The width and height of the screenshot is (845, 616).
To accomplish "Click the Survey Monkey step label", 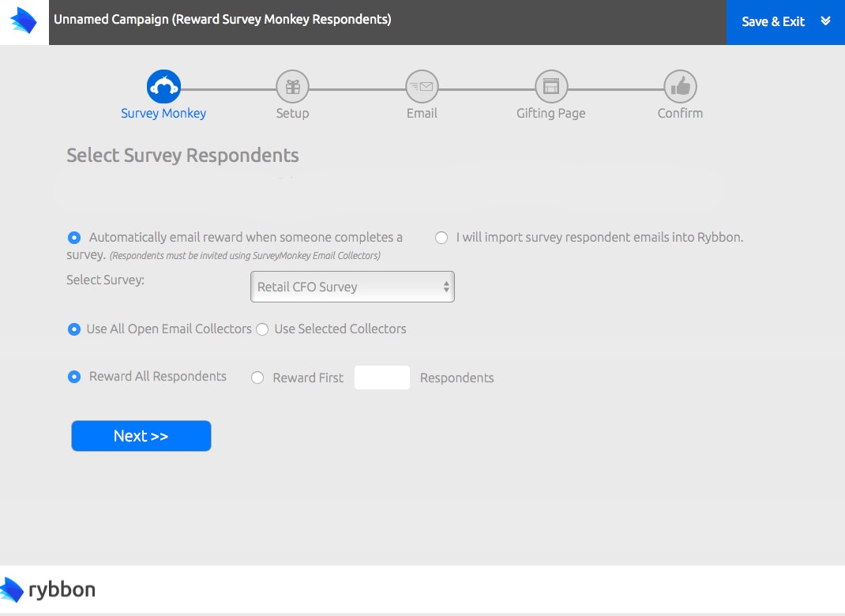I will click(x=163, y=114).
